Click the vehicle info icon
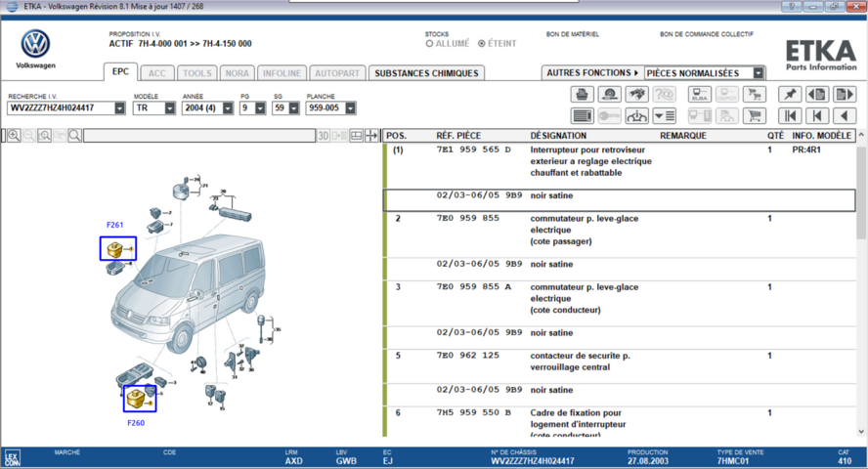The height and width of the screenshot is (469, 868). click(636, 115)
